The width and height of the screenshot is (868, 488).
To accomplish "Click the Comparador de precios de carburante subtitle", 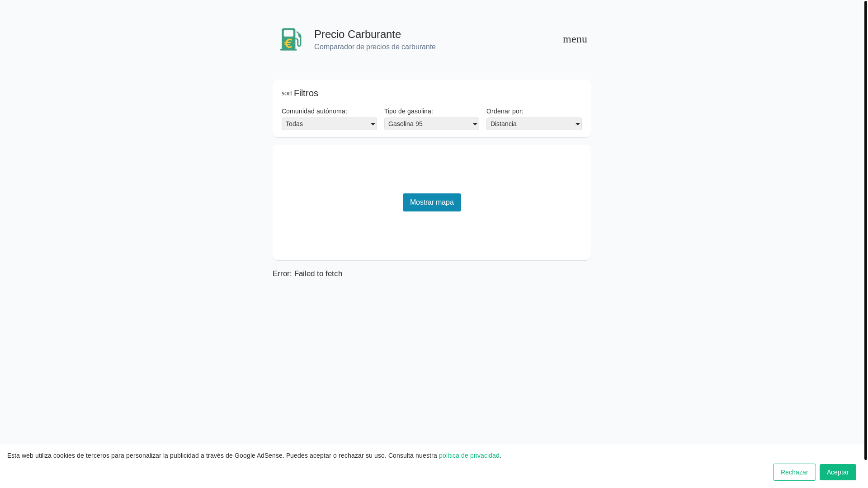I will (375, 47).
